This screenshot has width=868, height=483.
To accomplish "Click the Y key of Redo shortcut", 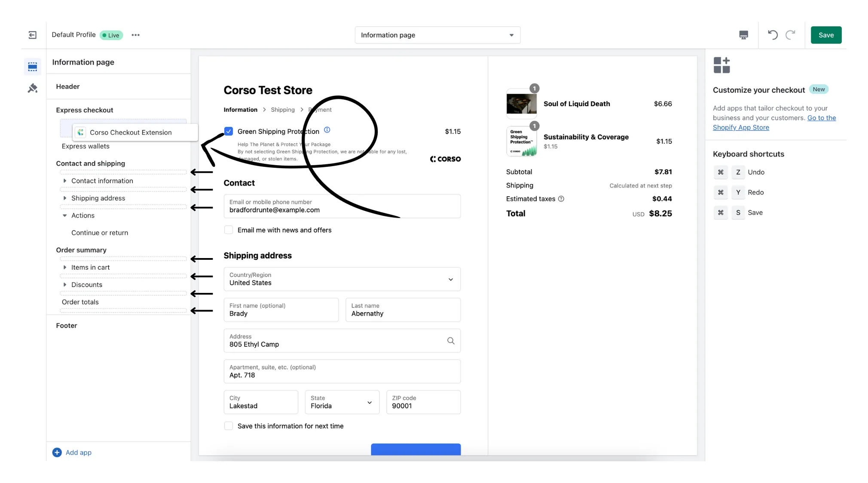I will pos(738,192).
